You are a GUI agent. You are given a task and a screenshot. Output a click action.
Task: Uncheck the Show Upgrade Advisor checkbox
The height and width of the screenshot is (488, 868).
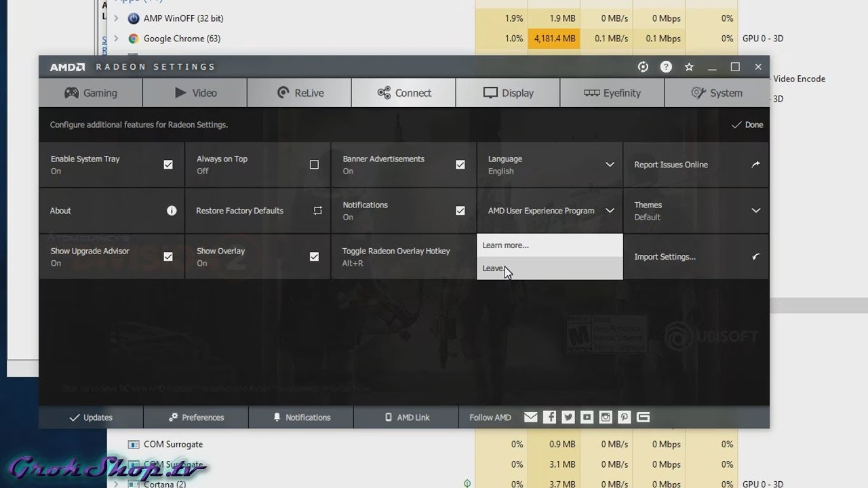(x=168, y=257)
